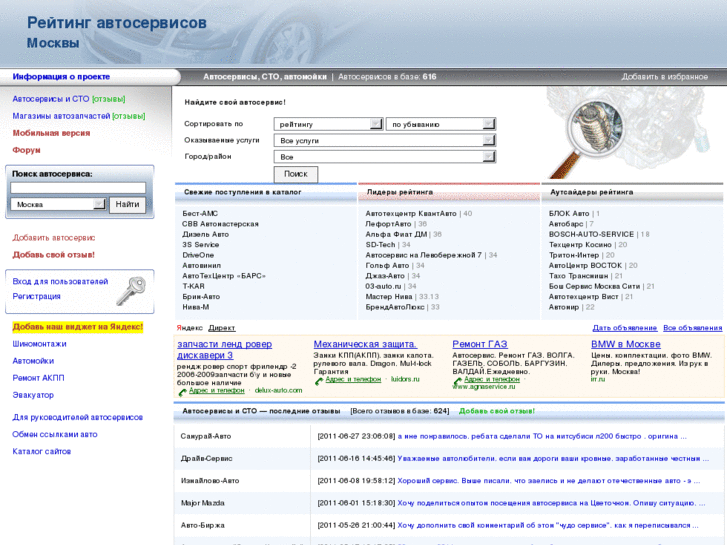Open 'Шиномонтажи' sidebar link

click(39, 344)
